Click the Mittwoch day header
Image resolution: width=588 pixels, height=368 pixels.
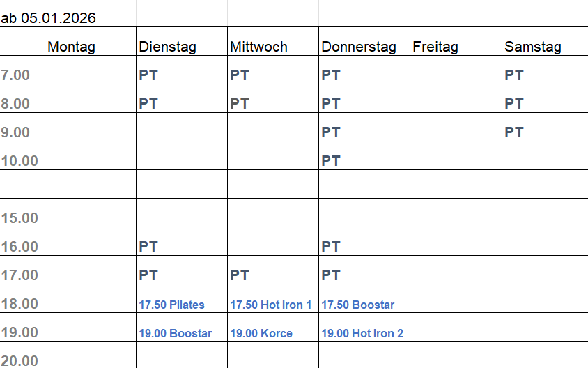(258, 47)
